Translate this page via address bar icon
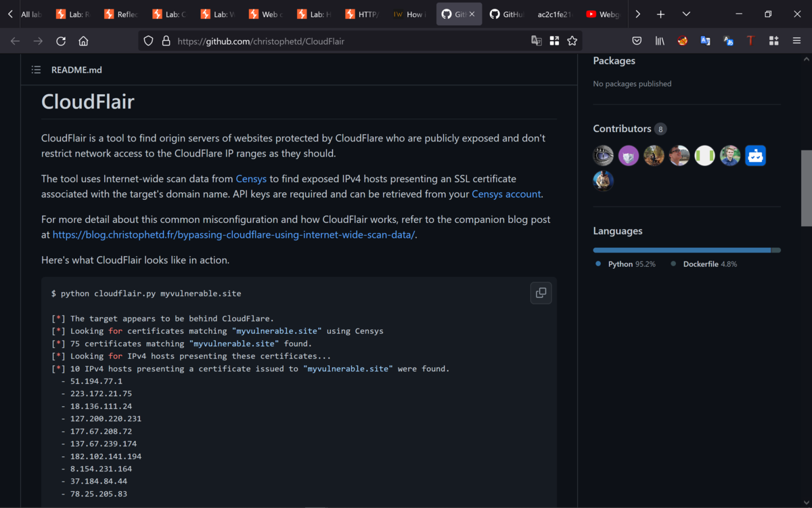This screenshot has height=508, width=812. click(x=537, y=41)
